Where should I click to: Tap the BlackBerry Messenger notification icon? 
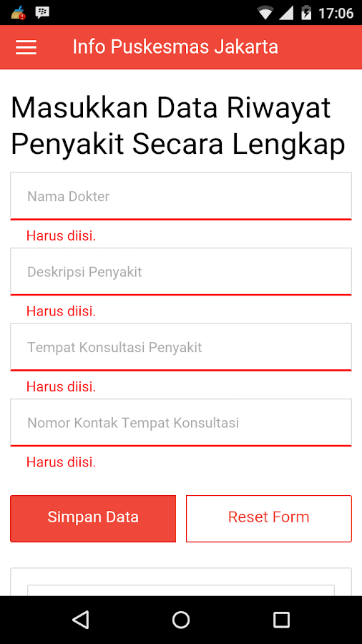click(x=42, y=13)
